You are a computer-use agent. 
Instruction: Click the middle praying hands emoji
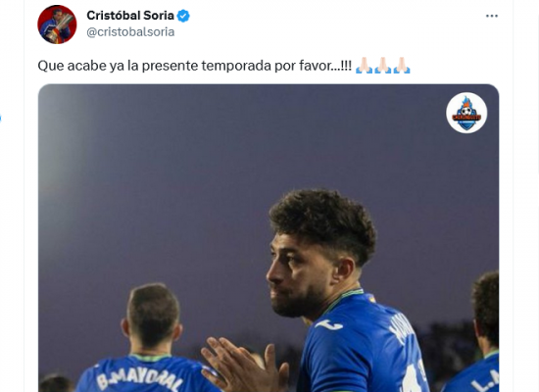(x=382, y=66)
